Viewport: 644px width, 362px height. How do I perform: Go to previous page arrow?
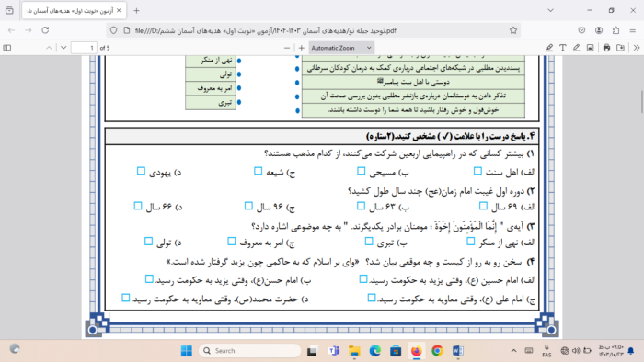(x=49, y=48)
